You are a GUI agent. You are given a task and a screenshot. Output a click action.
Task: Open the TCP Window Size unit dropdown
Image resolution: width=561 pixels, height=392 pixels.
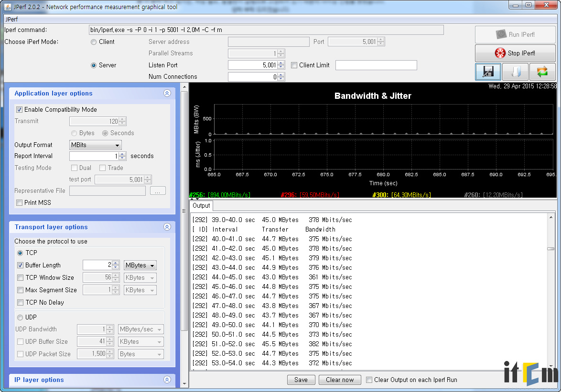coord(140,278)
